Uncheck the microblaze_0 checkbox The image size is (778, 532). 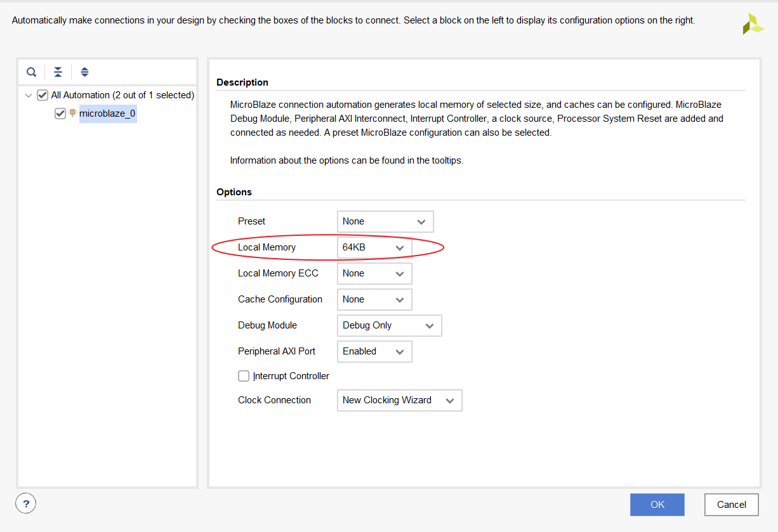point(60,114)
